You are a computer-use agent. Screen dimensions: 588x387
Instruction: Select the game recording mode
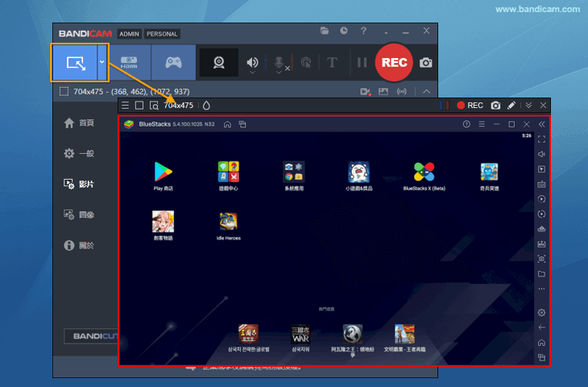173,62
